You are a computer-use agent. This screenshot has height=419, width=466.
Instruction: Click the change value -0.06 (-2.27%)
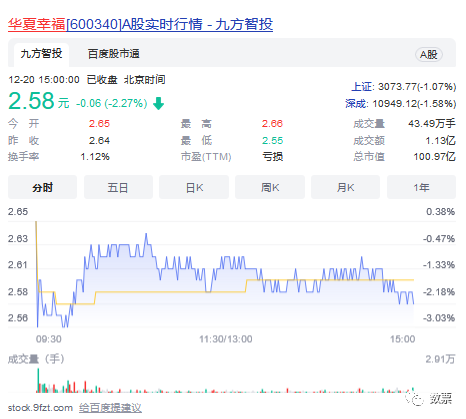point(112,103)
